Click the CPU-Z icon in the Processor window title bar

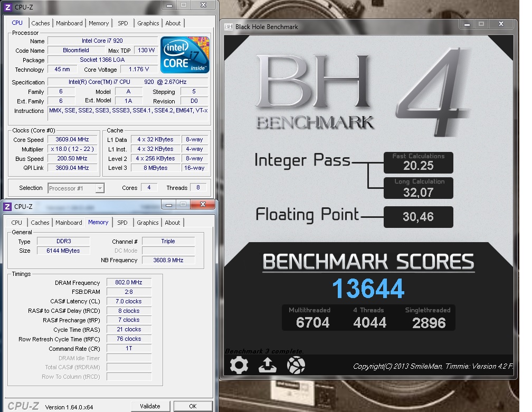[7, 7]
